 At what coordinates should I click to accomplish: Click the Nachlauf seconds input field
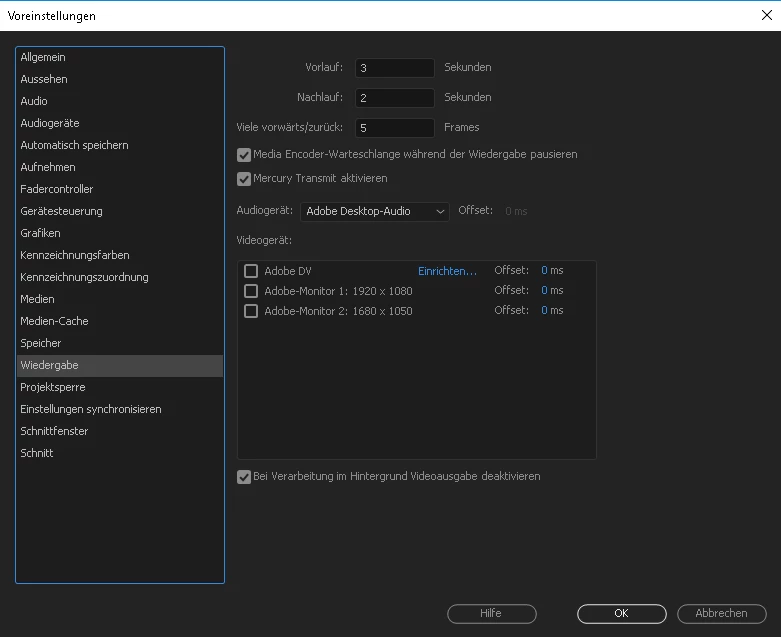tap(394, 98)
